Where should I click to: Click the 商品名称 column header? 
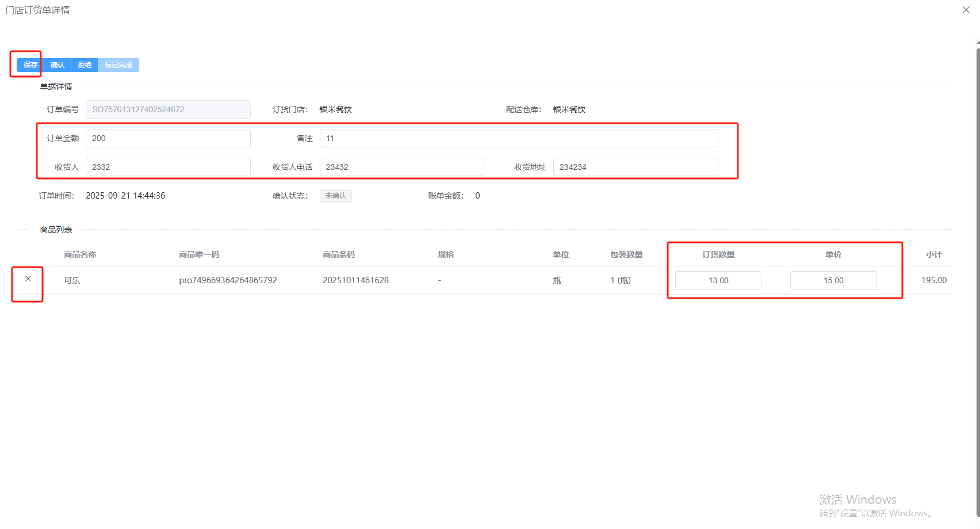[x=80, y=254]
